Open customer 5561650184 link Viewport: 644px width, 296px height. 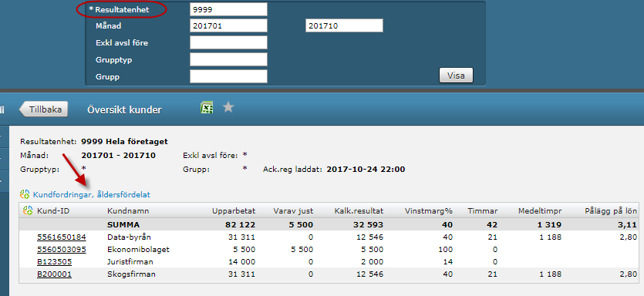pos(62,237)
